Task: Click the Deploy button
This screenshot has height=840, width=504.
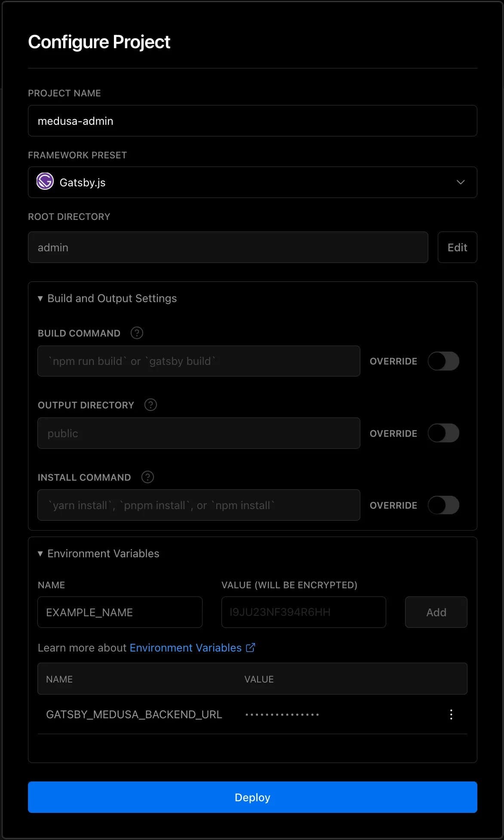Action: click(x=252, y=797)
